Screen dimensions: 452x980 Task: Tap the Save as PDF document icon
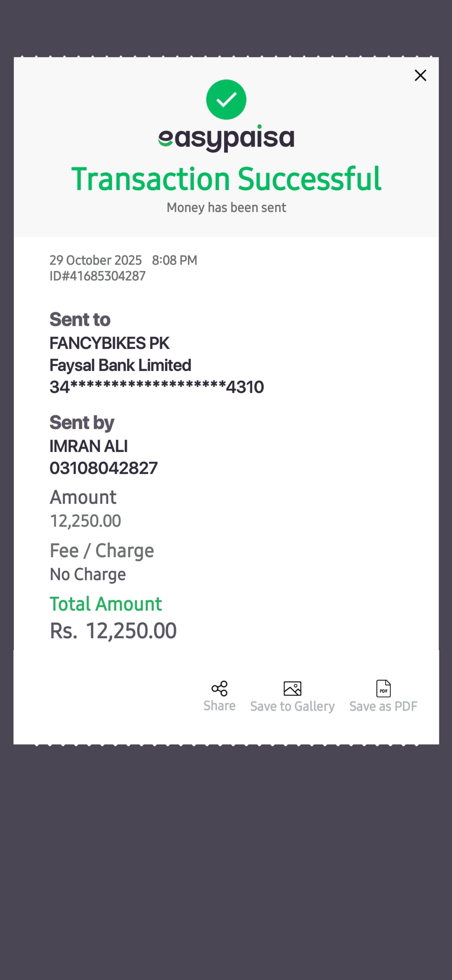click(x=383, y=688)
